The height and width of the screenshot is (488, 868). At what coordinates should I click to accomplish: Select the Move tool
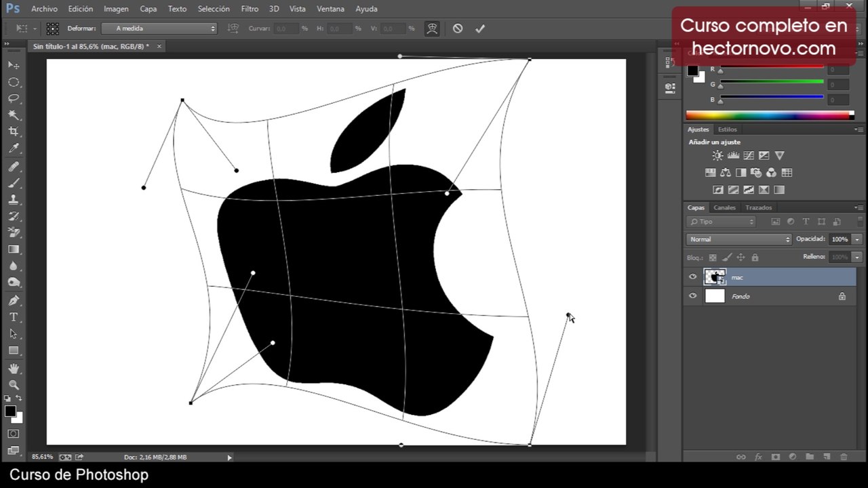pos(14,65)
